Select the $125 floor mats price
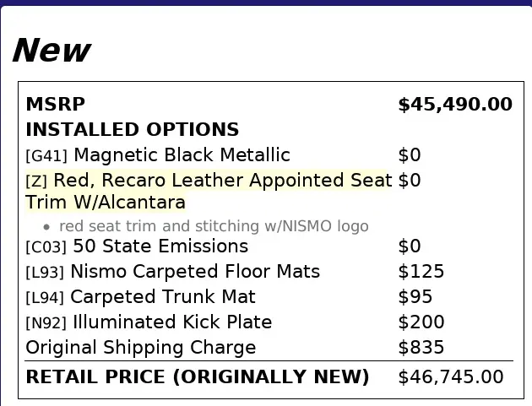 421,272
